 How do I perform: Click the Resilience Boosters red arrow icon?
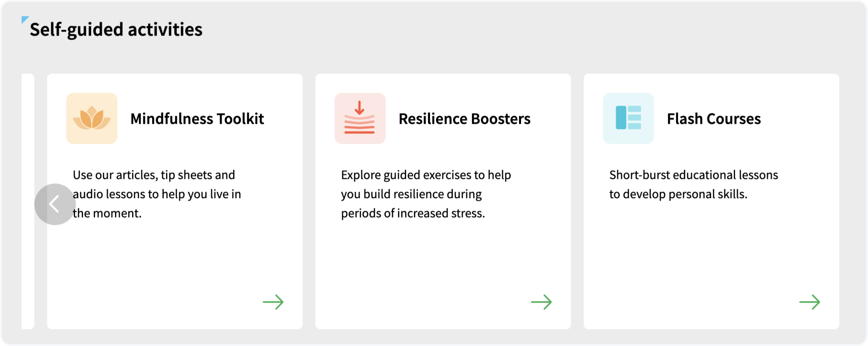pos(359,118)
